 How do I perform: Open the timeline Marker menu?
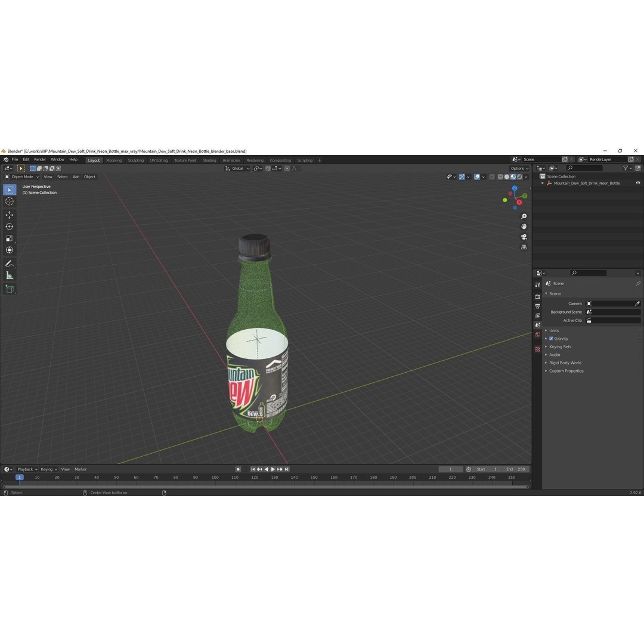(80, 469)
